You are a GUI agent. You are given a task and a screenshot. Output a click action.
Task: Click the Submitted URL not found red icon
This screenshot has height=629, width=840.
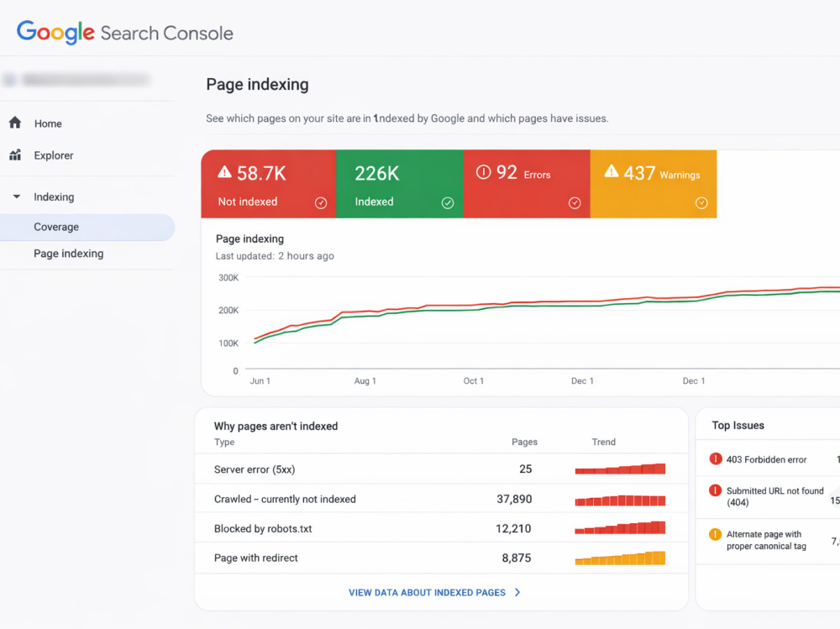click(715, 490)
